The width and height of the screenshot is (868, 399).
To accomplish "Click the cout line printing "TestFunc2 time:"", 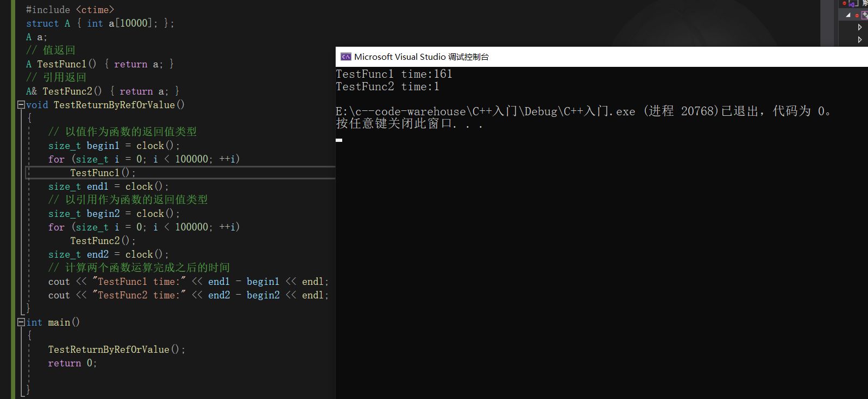I will (188, 295).
